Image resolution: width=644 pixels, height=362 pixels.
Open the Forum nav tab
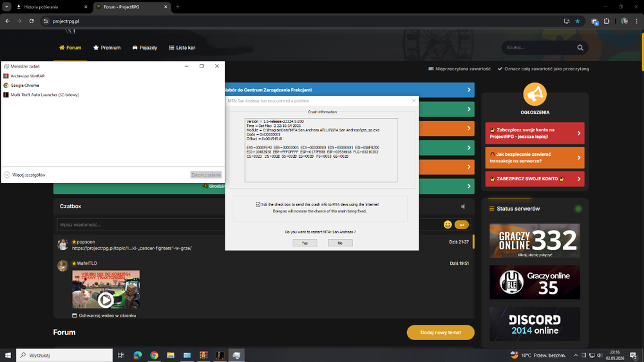point(70,48)
